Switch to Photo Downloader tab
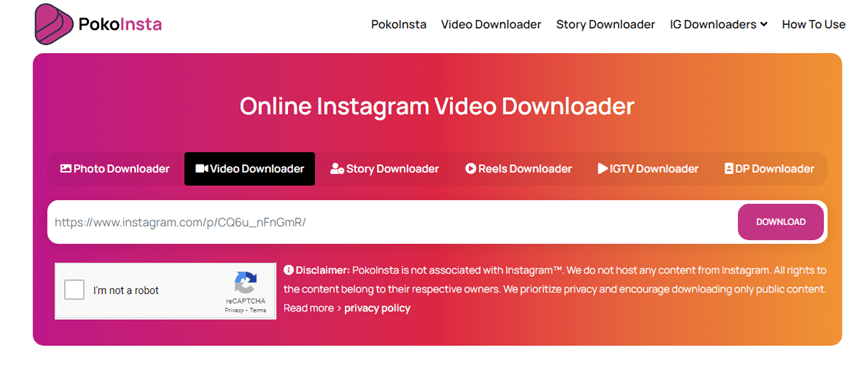The width and height of the screenshot is (856, 369). (115, 169)
